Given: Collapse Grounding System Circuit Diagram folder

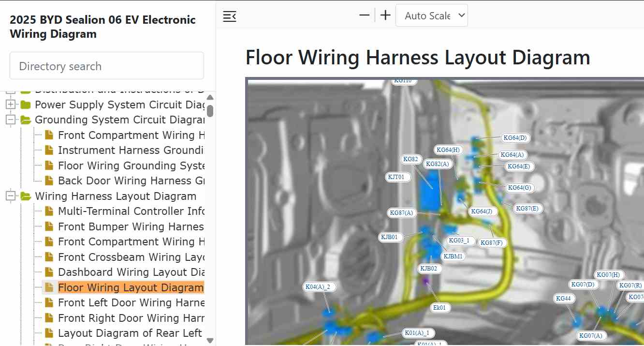Looking at the screenshot, I should pyautogui.click(x=11, y=120).
